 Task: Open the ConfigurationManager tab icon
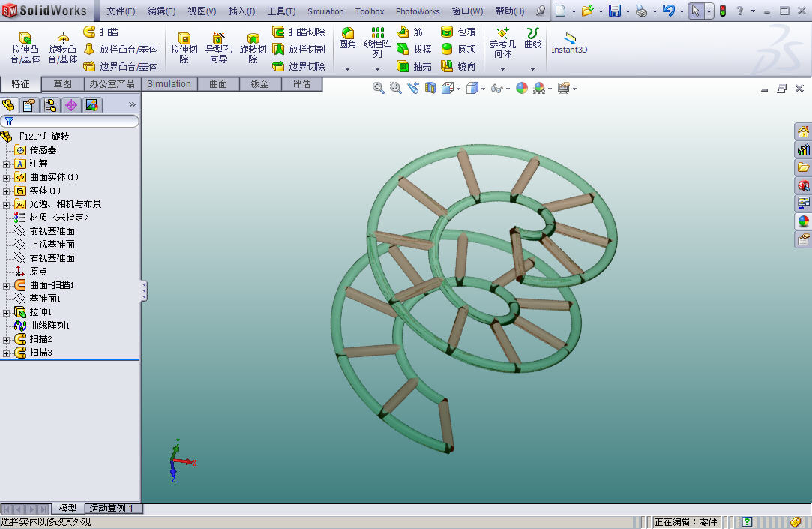pos(50,105)
